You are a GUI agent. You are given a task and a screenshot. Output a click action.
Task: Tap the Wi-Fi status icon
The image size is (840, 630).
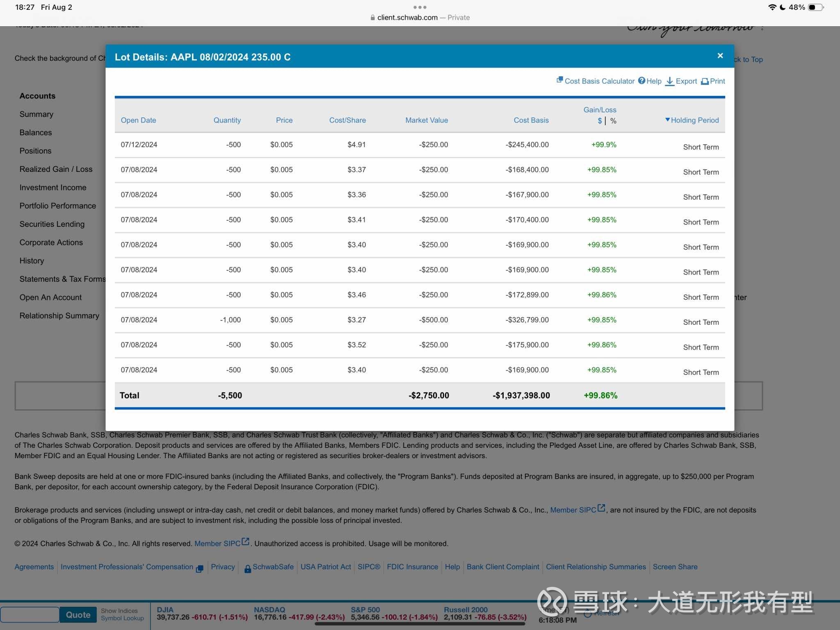tap(772, 7)
